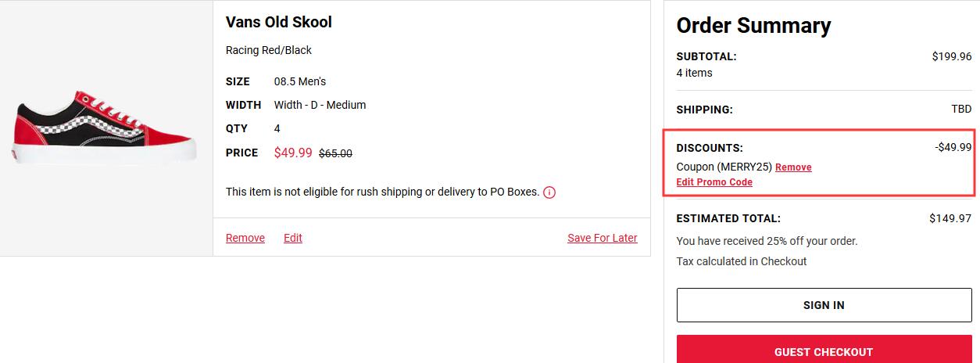The height and width of the screenshot is (363, 980).
Task: Open the Vans Old Skool shoe image
Action: (x=104, y=127)
